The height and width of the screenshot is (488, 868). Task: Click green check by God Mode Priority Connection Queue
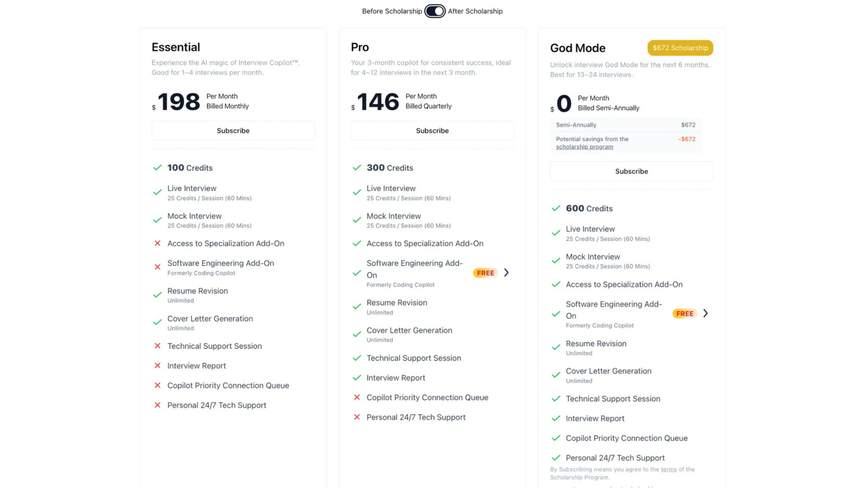[556, 438]
